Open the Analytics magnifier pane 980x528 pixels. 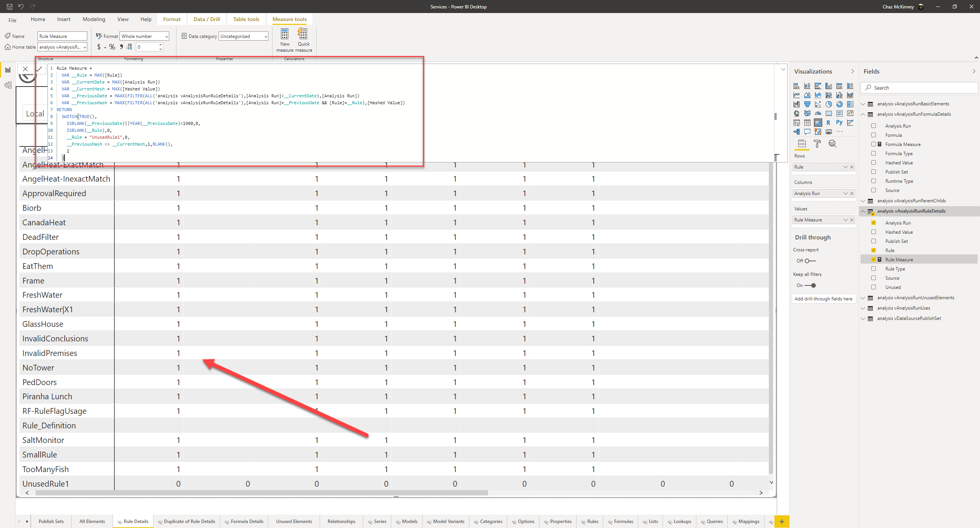tap(832, 144)
